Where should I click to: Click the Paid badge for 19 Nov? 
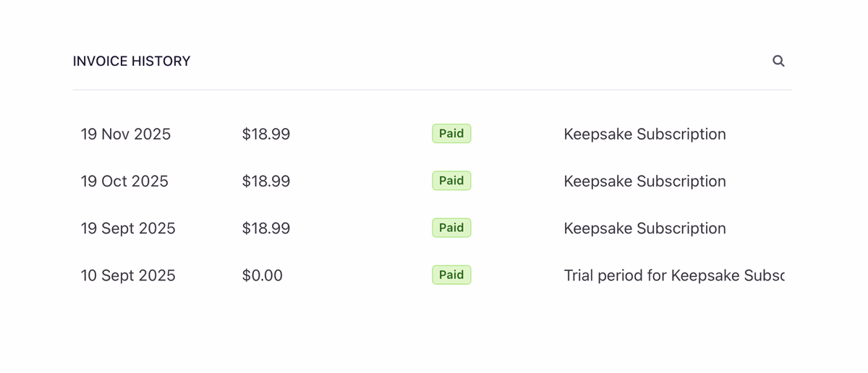451,134
